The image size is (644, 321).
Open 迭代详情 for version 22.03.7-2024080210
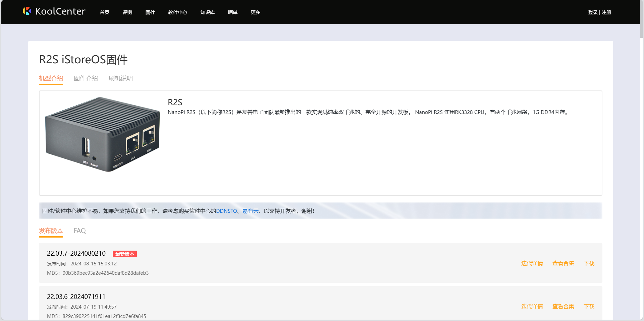[532, 263]
